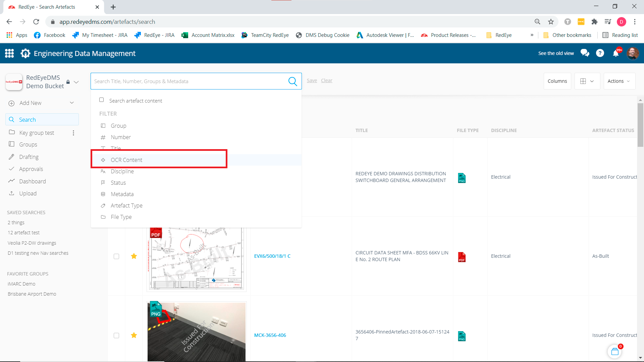This screenshot has width=644, height=362.
Task: Open the user profile avatar
Action: [633, 53]
